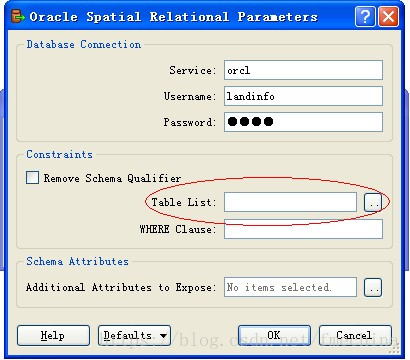Click the 'Service:' label
This screenshot has height=360, width=410.
[x=193, y=70]
